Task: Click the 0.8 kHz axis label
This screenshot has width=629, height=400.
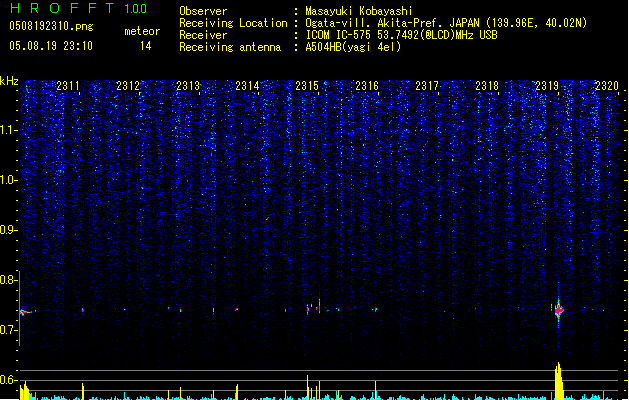Action: point(8,280)
